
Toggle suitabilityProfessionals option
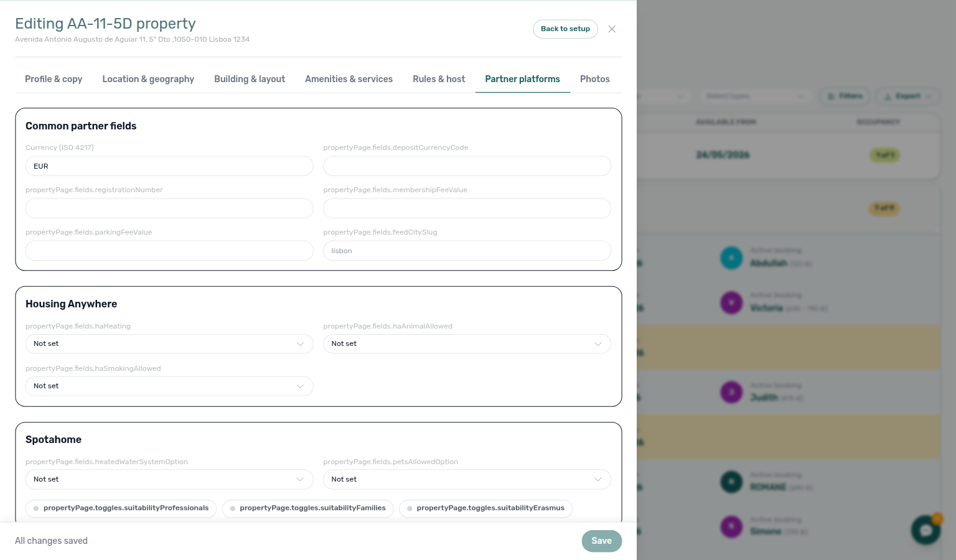point(121,508)
